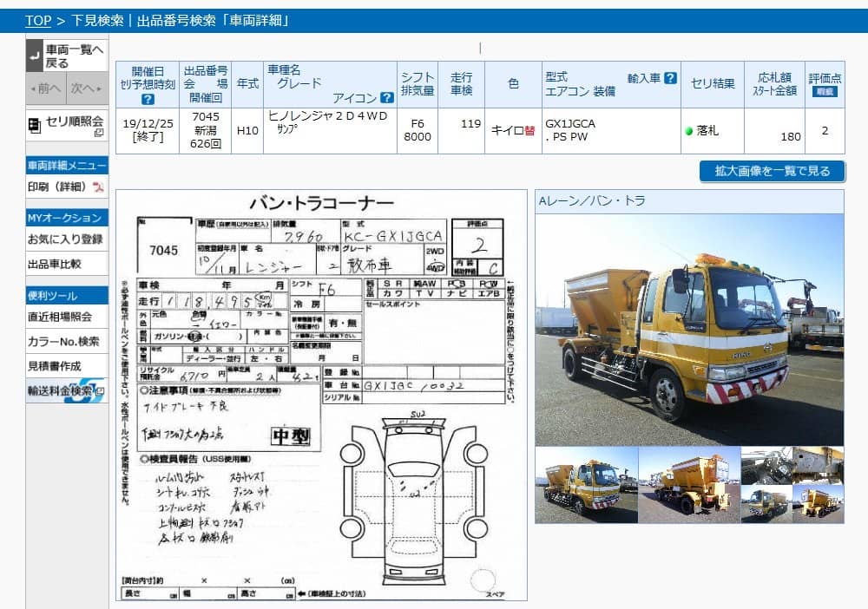Click help icon beside アイコン header

(387, 98)
